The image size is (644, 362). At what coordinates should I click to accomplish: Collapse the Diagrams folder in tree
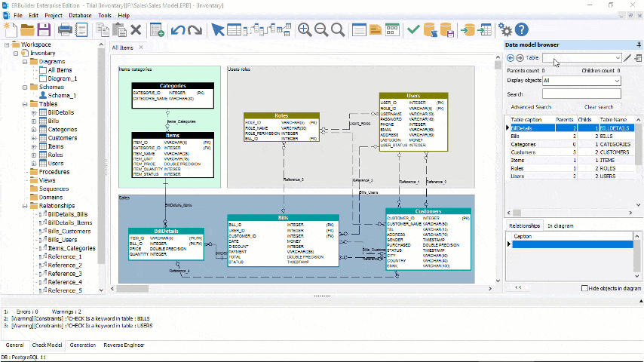(x=25, y=62)
